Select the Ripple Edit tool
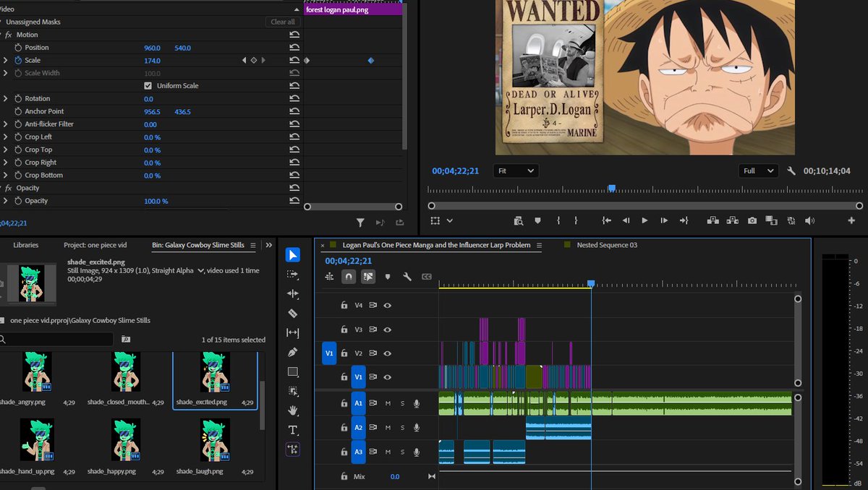The height and width of the screenshot is (490, 868). [x=292, y=294]
